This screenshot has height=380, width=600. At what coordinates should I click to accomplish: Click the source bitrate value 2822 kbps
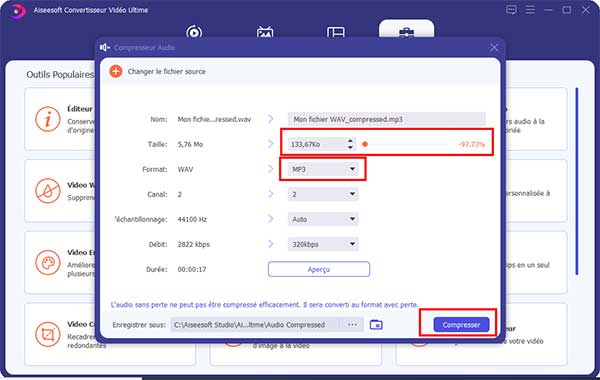194,244
